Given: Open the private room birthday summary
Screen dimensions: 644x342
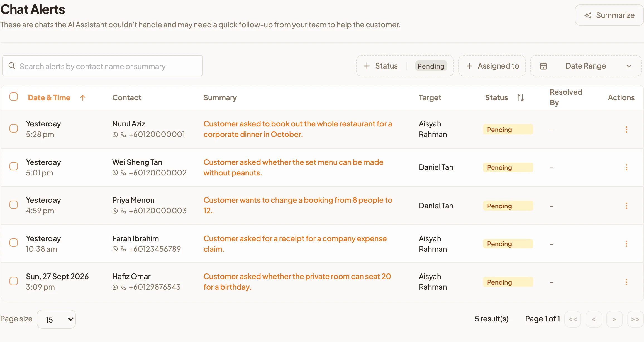Looking at the screenshot, I should (297, 282).
